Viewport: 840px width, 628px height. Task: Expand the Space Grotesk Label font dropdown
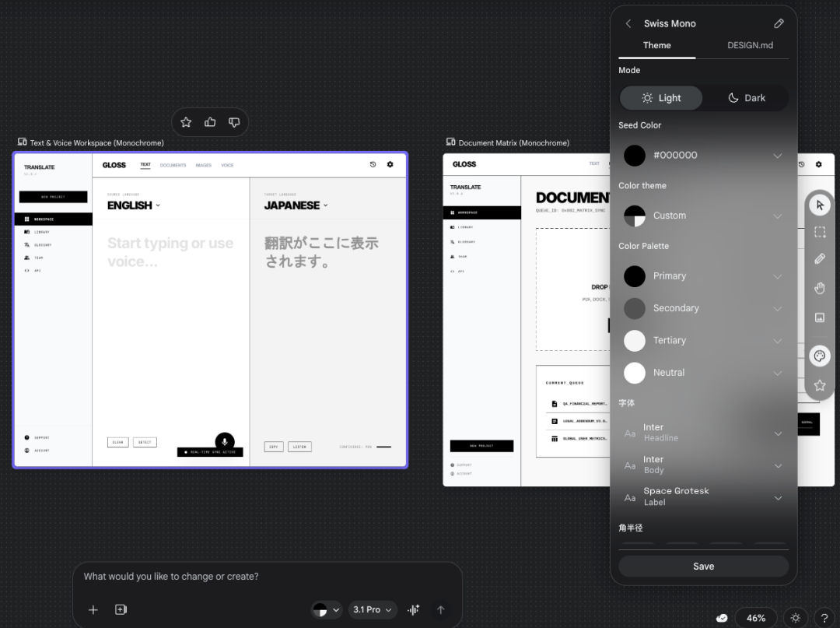(777, 497)
